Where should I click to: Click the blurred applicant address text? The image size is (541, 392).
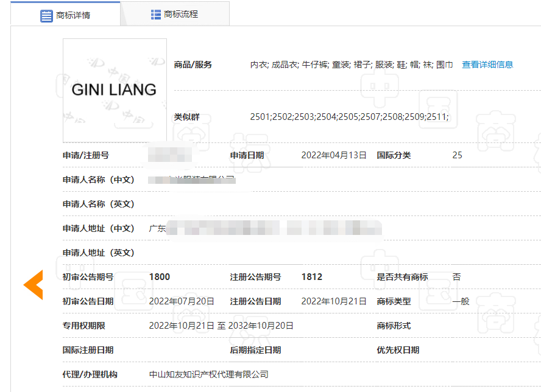(x=265, y=228)
